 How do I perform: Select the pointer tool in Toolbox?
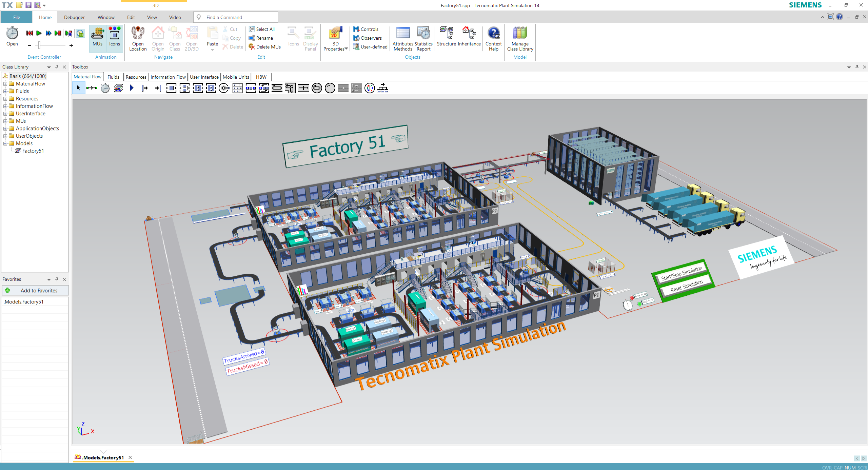pyautogui.click(x=79, y=88)
